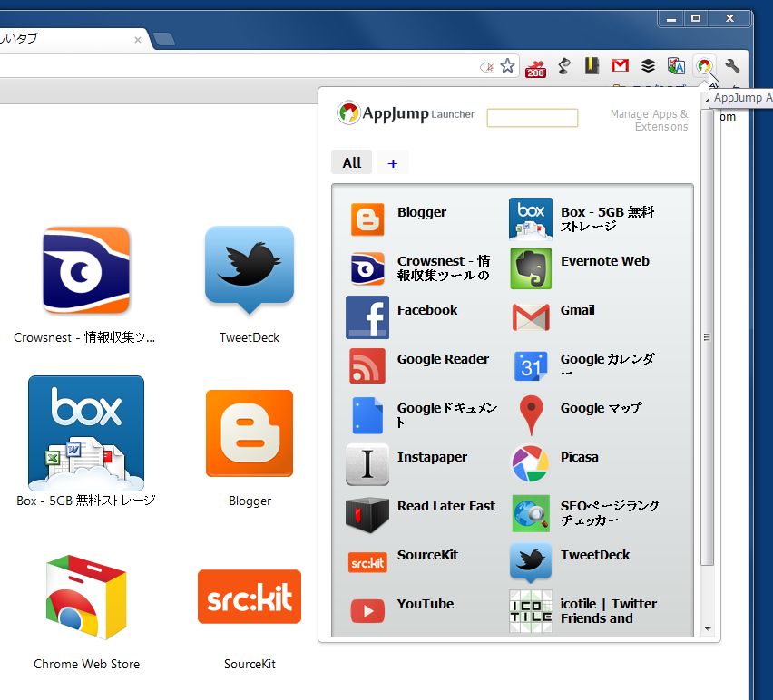The height and width of the screenshot is (700, 773).
Task: Click the stacked layers extension icon
Action: tap(648, 65)
